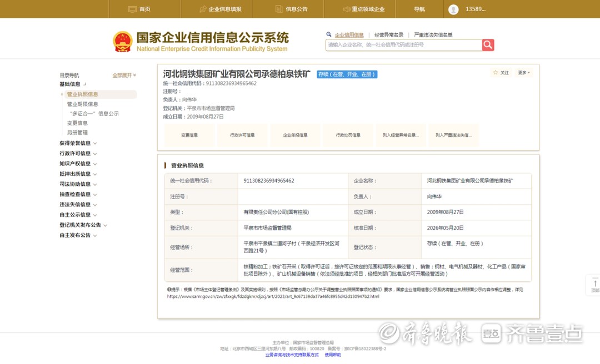The image size is (600, 364).
Task: Select 另册管理 in the sidebar
Action: tap(77, 132)
